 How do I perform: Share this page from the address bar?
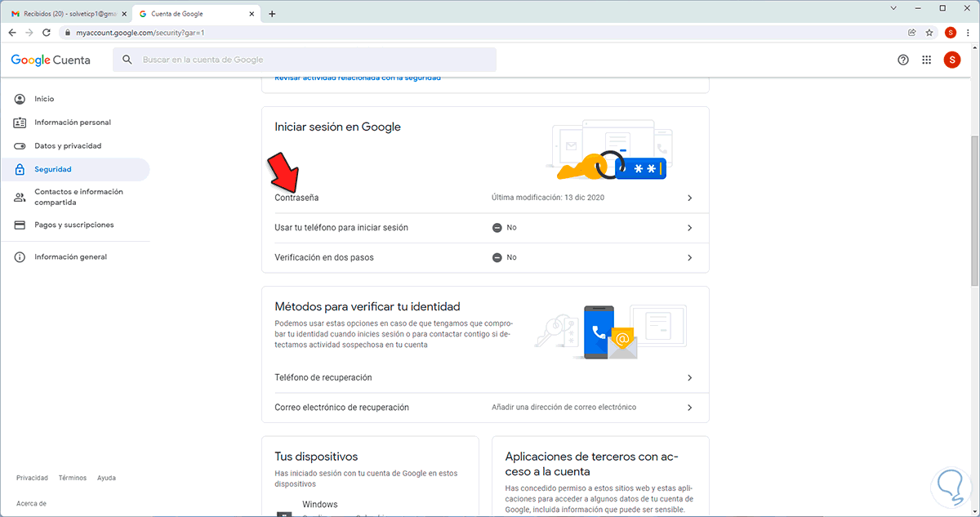(x=911, y=33)
